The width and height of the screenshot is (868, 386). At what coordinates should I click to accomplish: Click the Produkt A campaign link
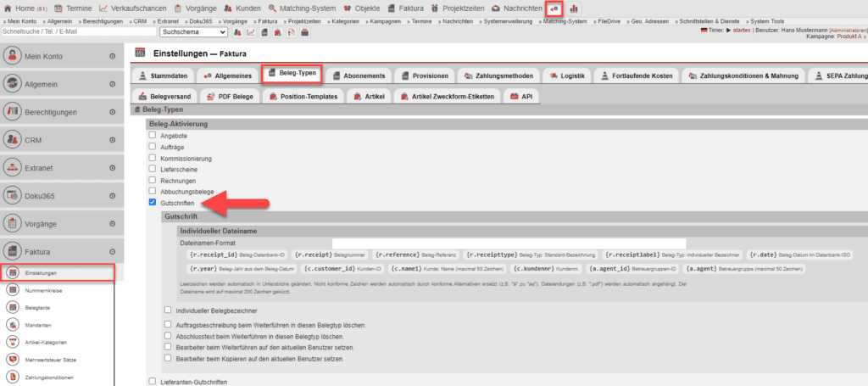coord(848,36)
